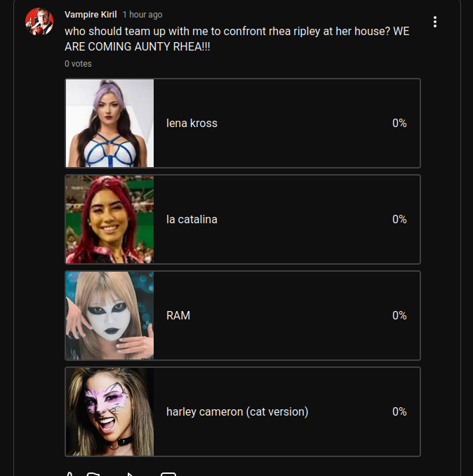This screenshot has height=476, width=473.
Task: Open Vampire Kiril's profile avatar
Action: [39, 22]
